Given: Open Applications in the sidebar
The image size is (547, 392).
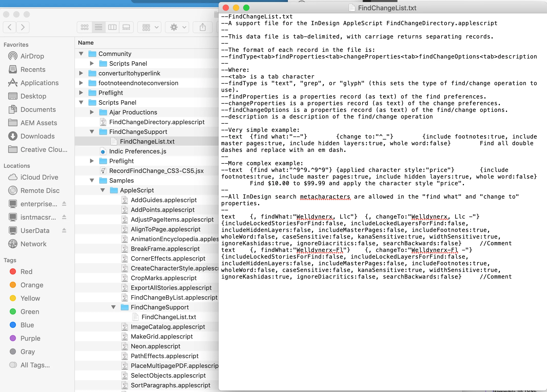Looking at the screenshot, I should [x=34, y=83].
